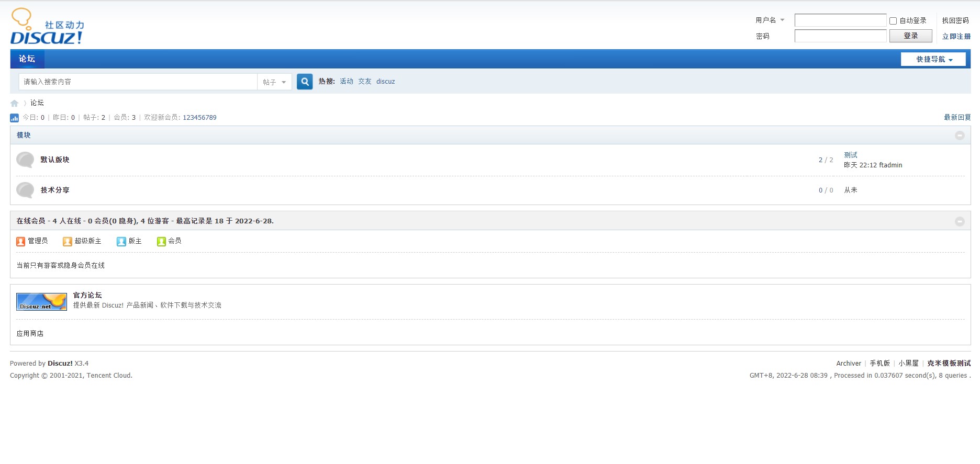Image resolution: width=980 pixels, height=464 pixels.
Task: Select the 论坛 navigation tab
Action: pos(27,59)
